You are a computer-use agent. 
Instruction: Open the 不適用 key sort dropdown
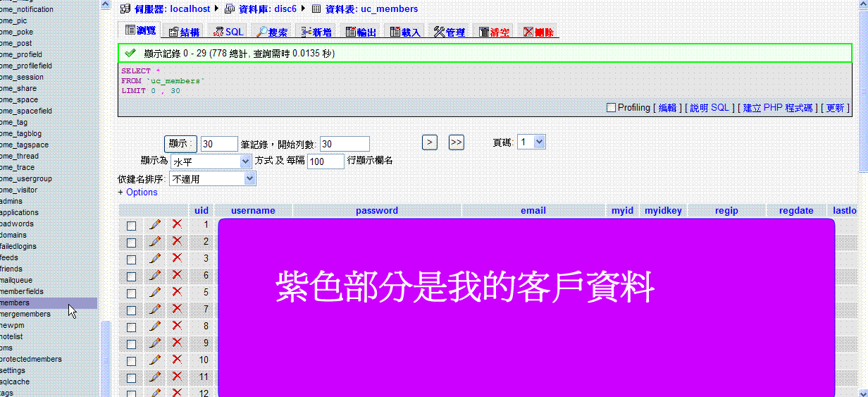coord(212,179)
